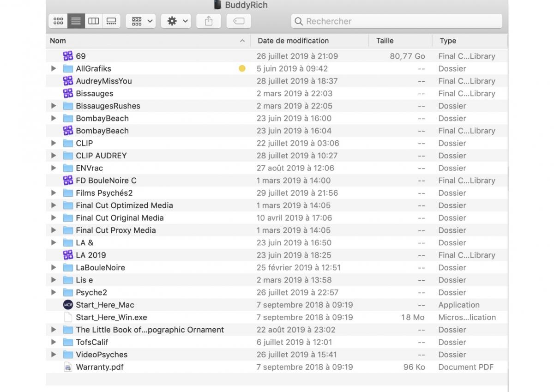
Task: Switch to gallery view
Action: (x=111, y=21)
